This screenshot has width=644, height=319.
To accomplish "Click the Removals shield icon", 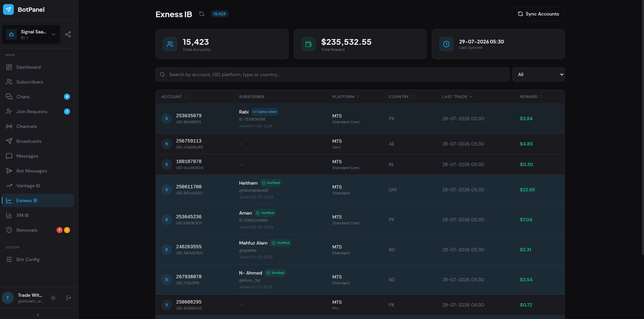I will (x=9, y=230).
